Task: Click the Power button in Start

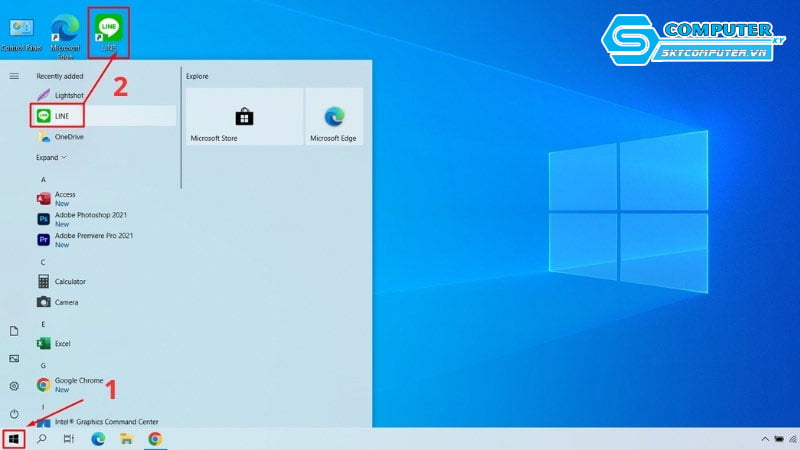Action: (14, 414)
